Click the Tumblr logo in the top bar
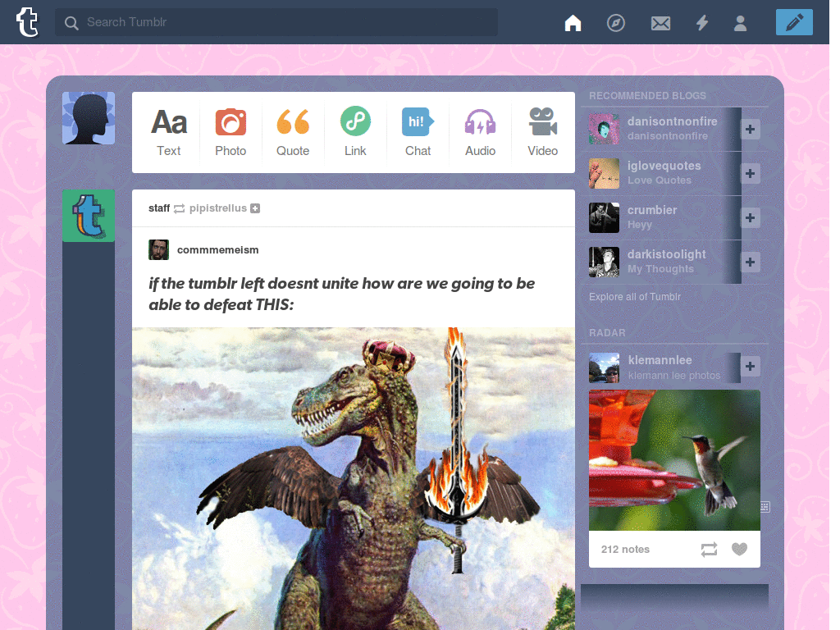840x630 pixels. pyautogui.click(x=27, y=22)
